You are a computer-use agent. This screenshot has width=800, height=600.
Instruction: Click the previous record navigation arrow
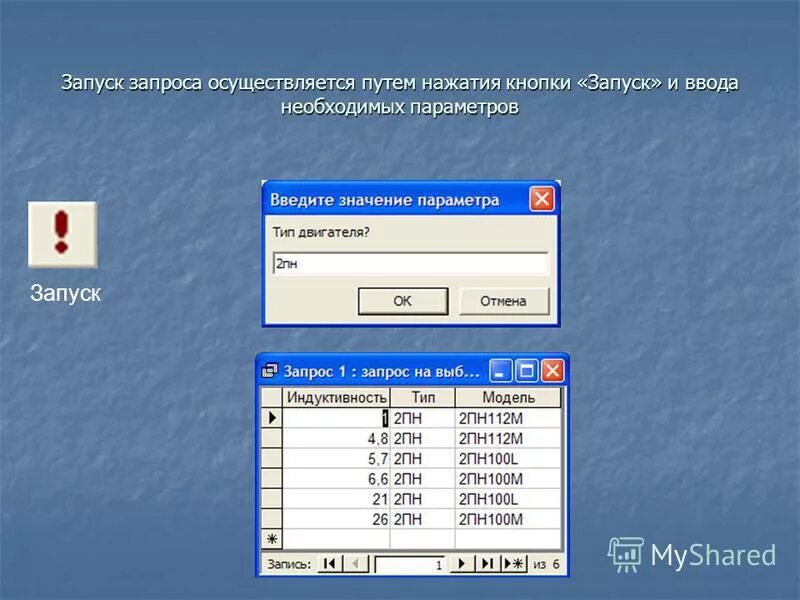pos(355,562)
